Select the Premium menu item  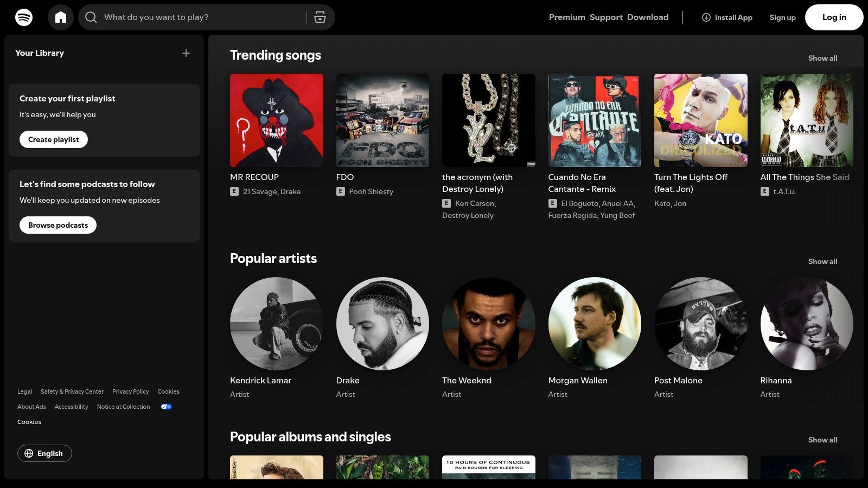566,17
